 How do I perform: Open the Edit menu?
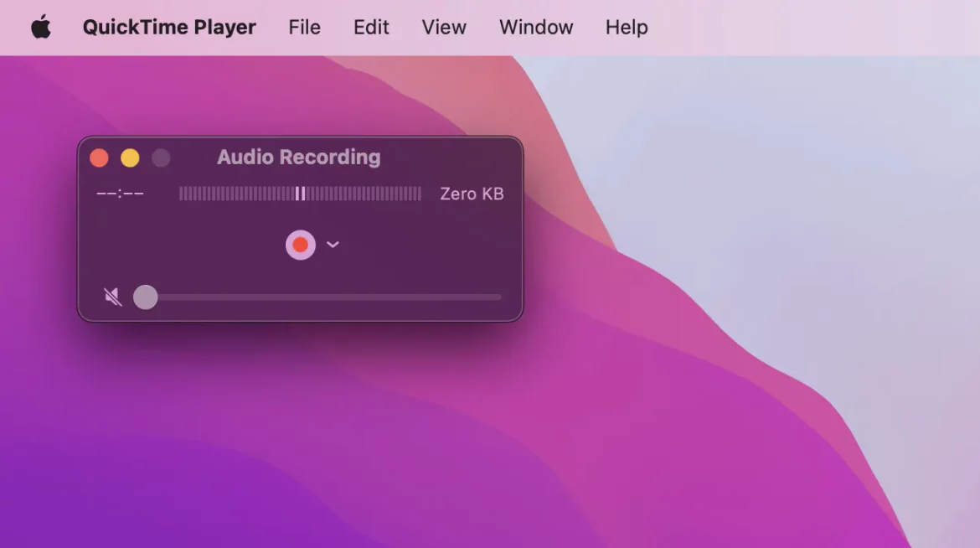pyautogui.click(x=371, y=28)
